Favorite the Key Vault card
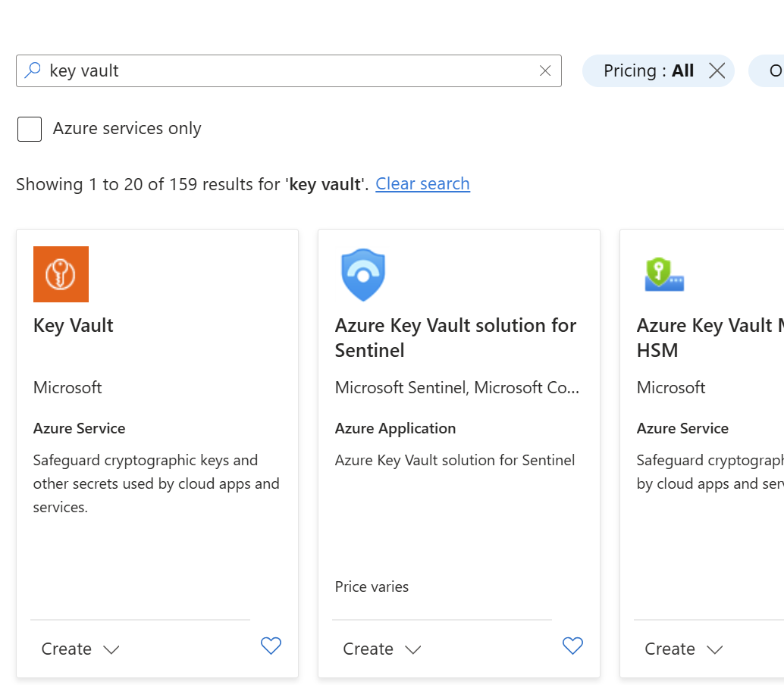This screenshot has width=784, height=685. tap(271, 646)
